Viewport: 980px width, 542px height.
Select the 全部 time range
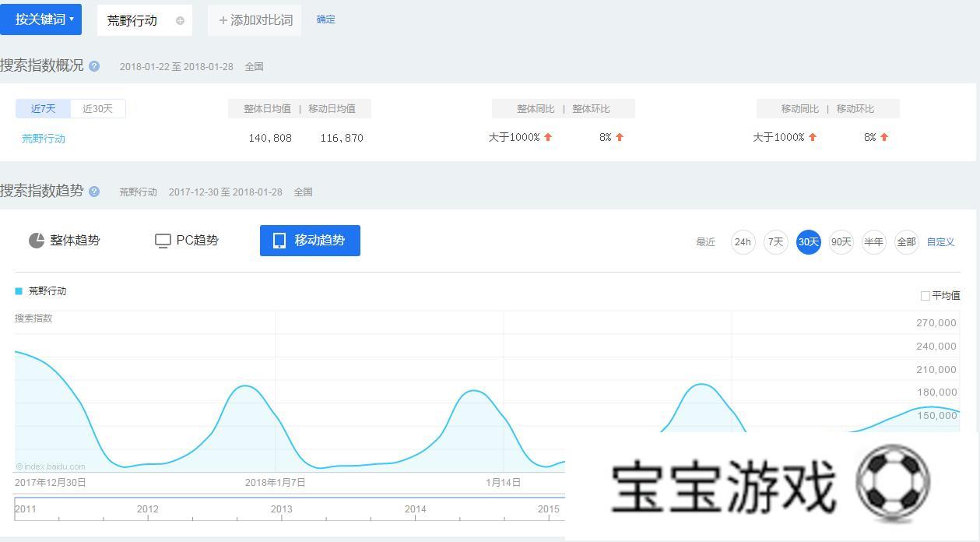tap(907, 242)
